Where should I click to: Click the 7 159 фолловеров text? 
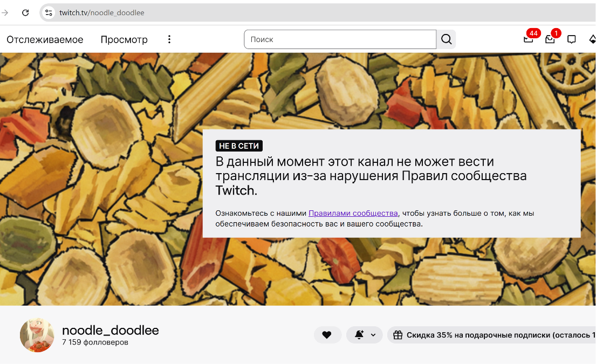[95, 342]
